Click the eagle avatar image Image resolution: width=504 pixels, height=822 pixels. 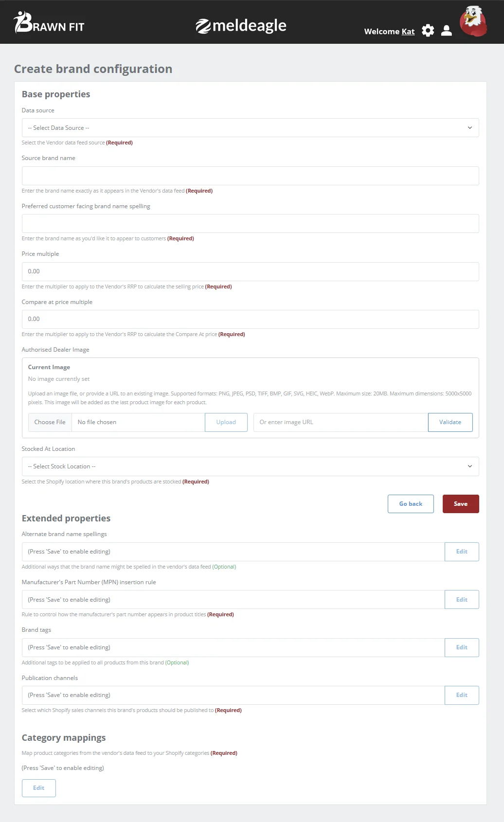coord(472,21)
